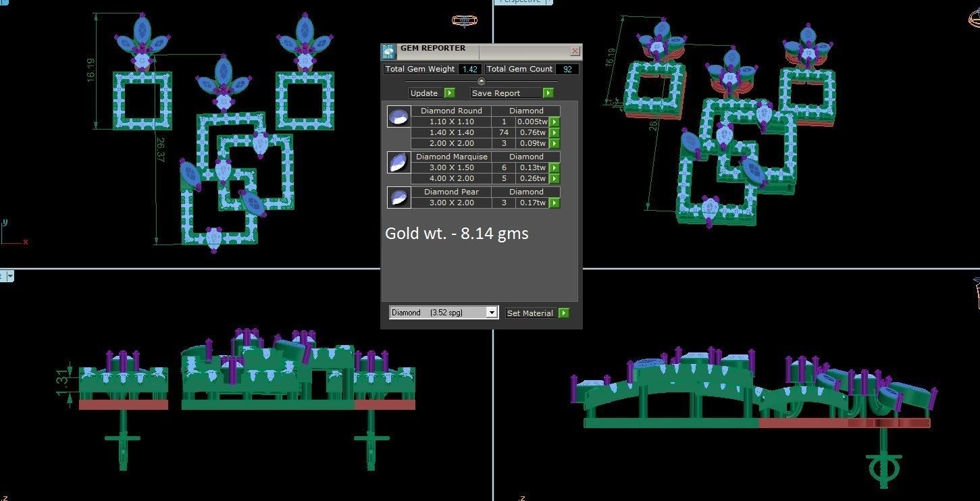Image resolution: width=980 pixels, height=501 pixels.
Task: Click the green arrow on the 1.40 X 1.40 row
Action: click(555, 133)
